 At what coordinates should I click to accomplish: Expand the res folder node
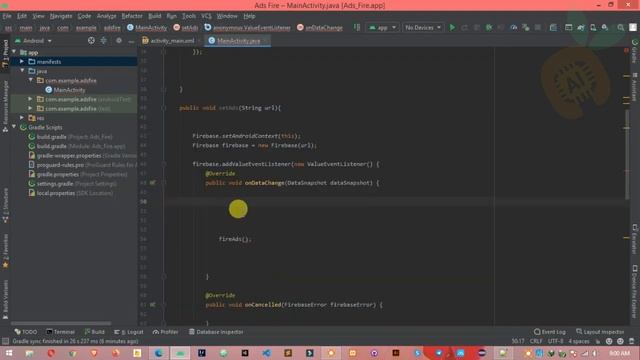[22, 118]
